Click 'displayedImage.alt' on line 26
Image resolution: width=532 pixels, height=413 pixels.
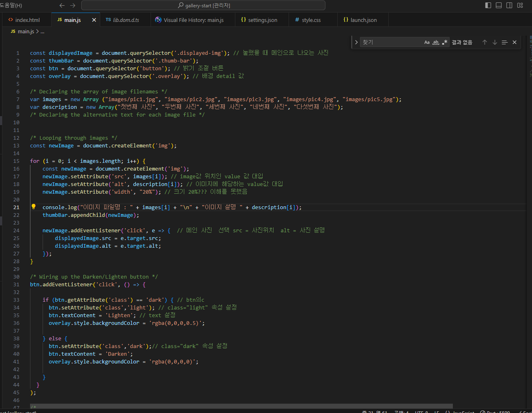point(83,246)
